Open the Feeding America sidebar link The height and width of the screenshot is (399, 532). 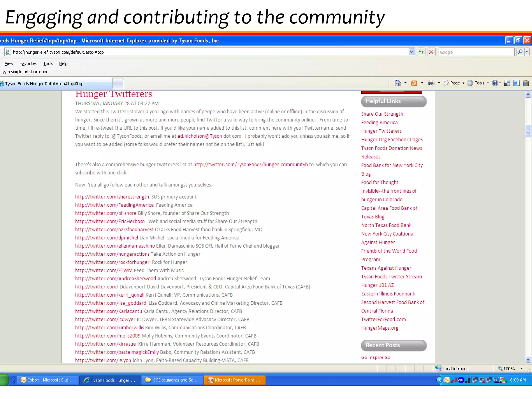(379, 122)
